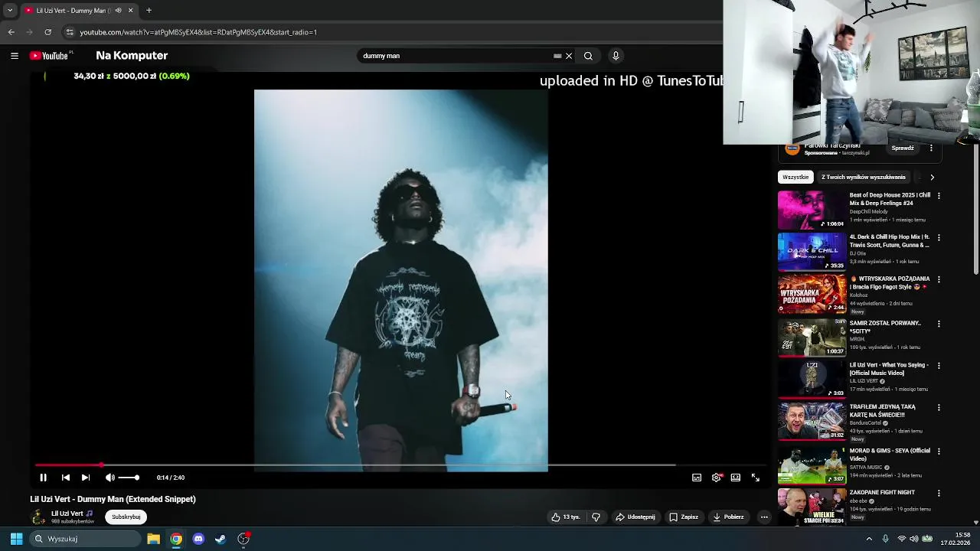Pause the video playback
980x551 pixels.
click(x=43, y=478)
